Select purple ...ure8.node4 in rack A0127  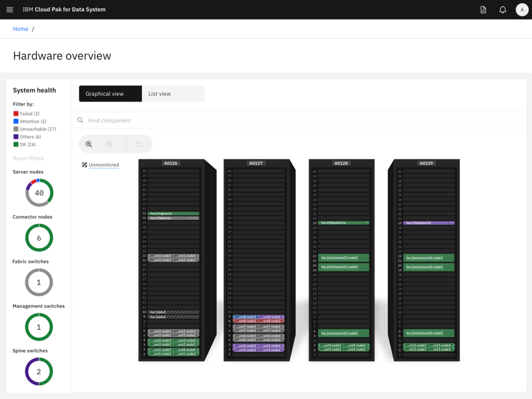271,317
